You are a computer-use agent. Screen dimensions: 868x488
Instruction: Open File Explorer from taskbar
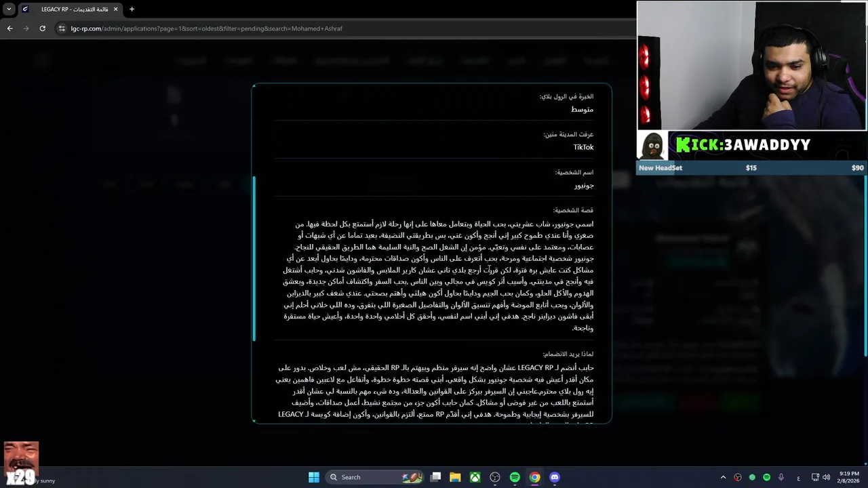[456, 477]
